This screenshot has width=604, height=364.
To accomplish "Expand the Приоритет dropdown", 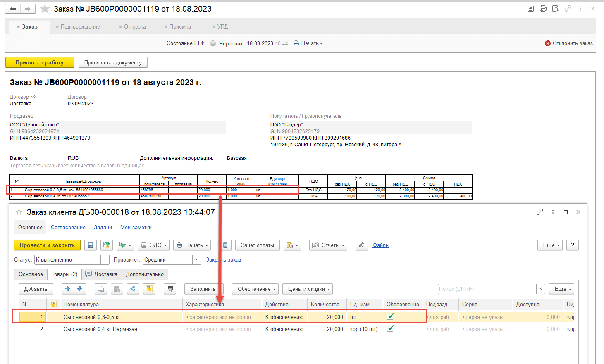I will click(197, 259).
